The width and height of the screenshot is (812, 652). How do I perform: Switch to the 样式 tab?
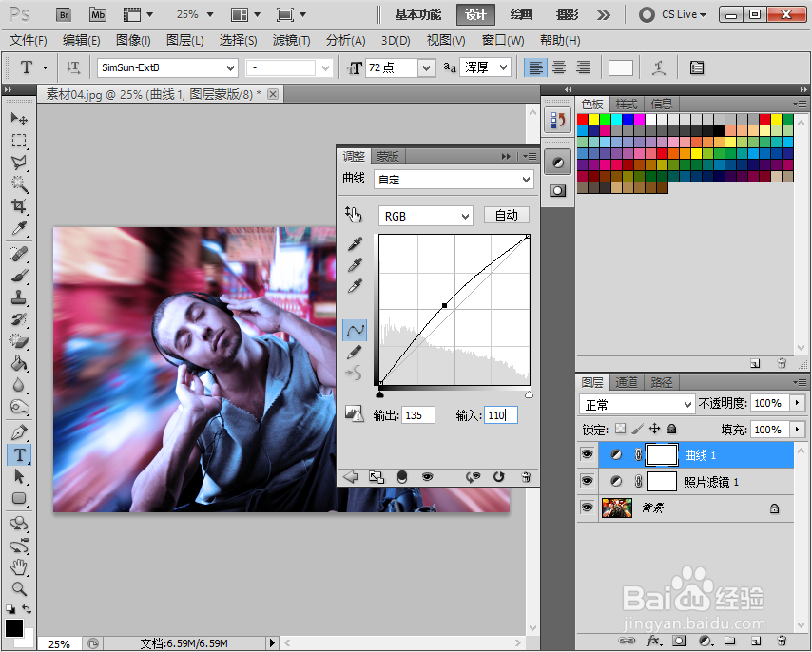(626, 104)
